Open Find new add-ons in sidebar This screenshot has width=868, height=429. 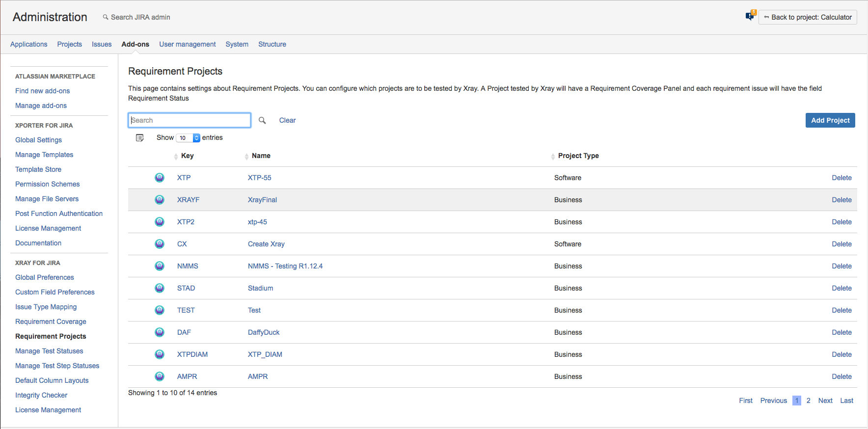[x=43, y=91]
